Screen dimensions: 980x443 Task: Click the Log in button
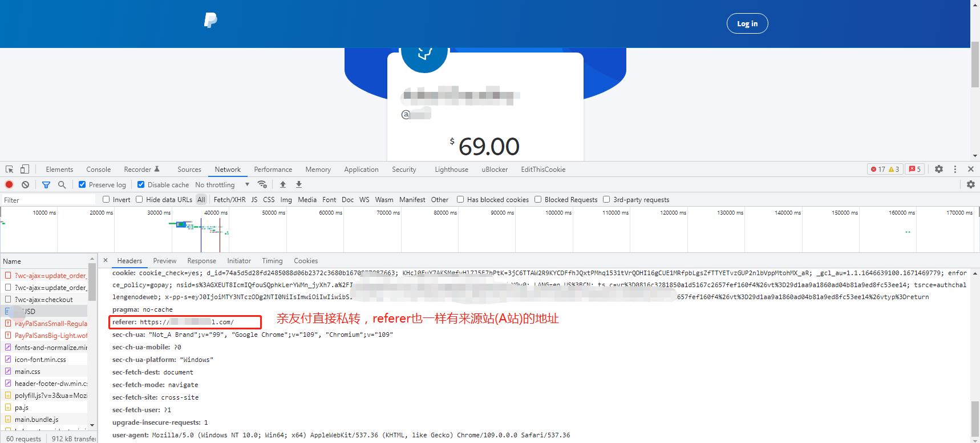click(747, 23)
